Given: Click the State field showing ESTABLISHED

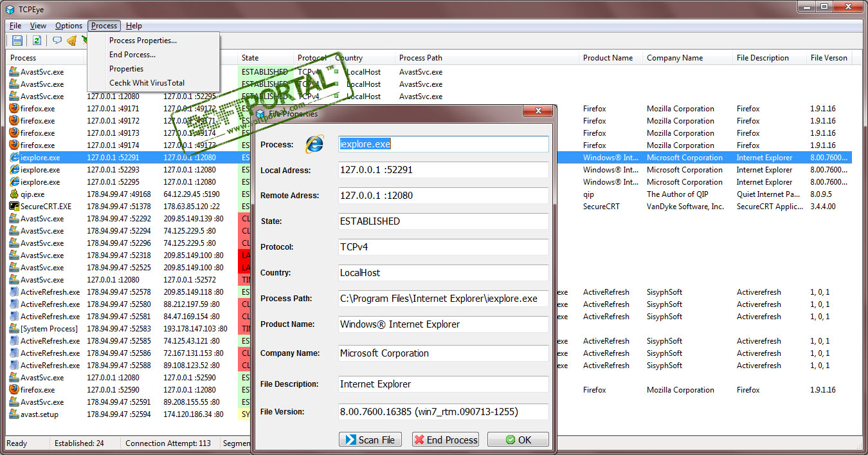Looking at the screenshot, I should [444, 221].
